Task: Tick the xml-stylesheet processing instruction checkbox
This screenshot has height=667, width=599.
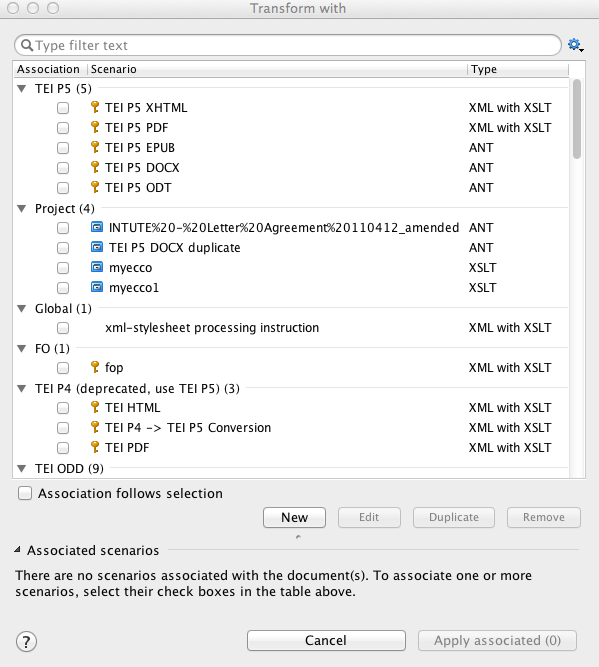Action: 63,328
